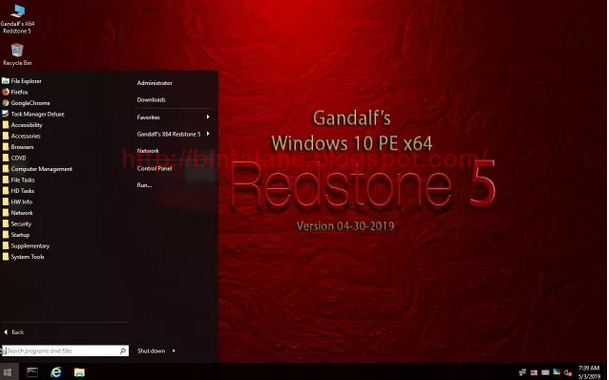Click the search magnifier icon
The image size is (609, 380).
(x=123, y=351)
